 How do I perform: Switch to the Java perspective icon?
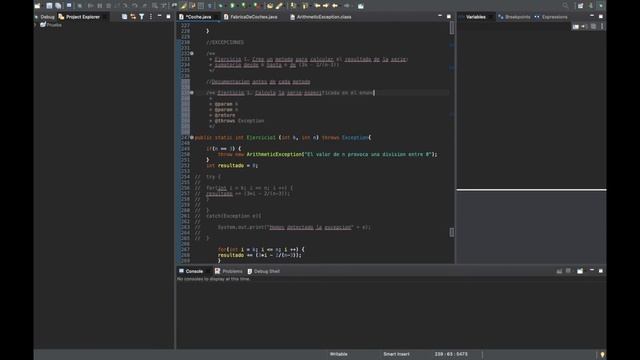click(591, 6)
